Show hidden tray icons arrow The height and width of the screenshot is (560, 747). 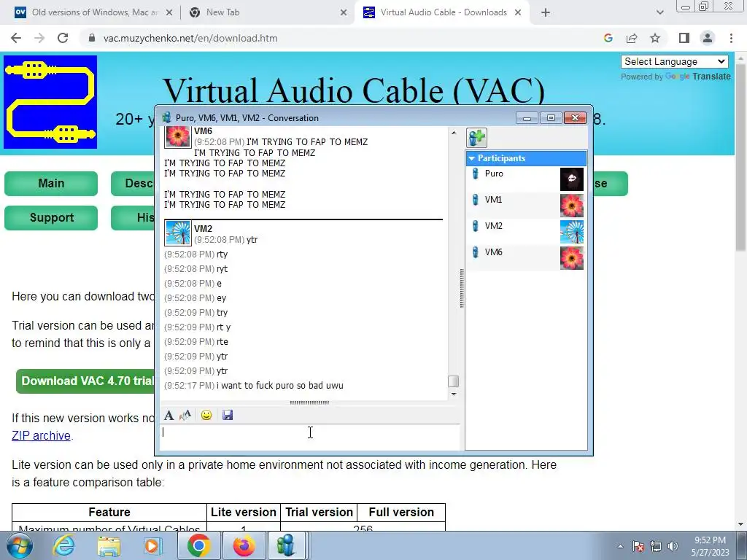pyautogui.click(x=620, y=546)
